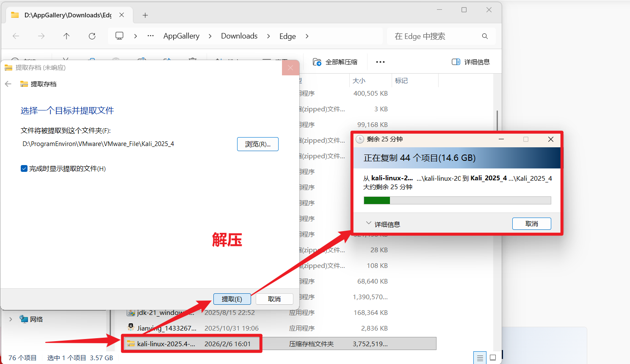Viewport: 630px width, 364px height.
Task: Minimize the copy progress dialog
Action: (x=501, y=139)
